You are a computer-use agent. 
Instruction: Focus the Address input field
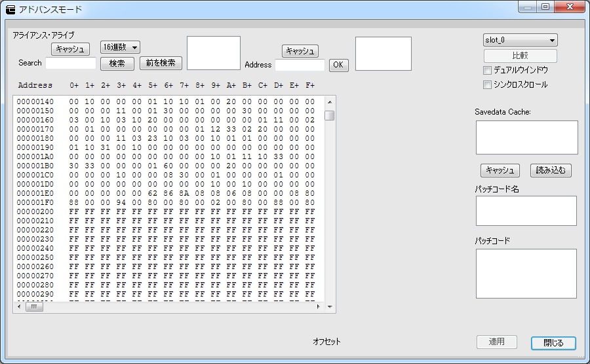pyautogui.click(x=300, y=65)
